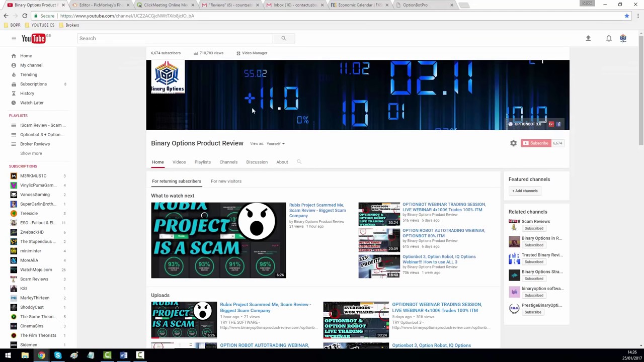644x362 pixels.
Task: Switch to the OptionBotPro browser tab
Action: tap(423, 5)
